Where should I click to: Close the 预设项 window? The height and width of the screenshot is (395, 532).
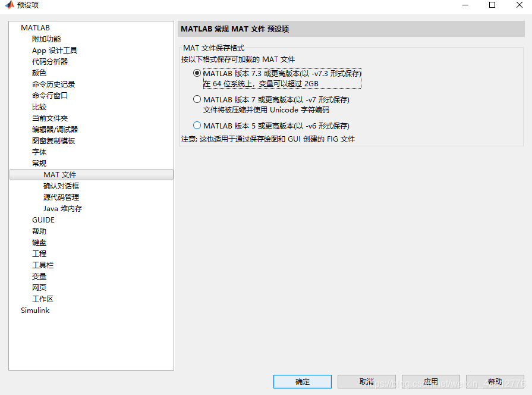point(519,5)
